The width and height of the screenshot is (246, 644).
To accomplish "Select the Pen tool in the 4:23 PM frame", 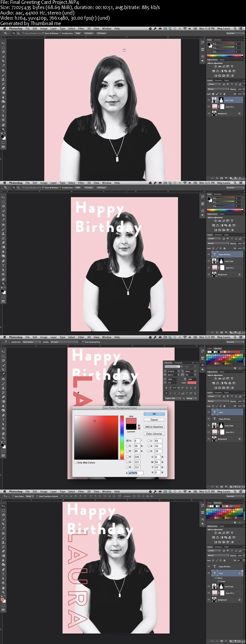I will 4,415.
